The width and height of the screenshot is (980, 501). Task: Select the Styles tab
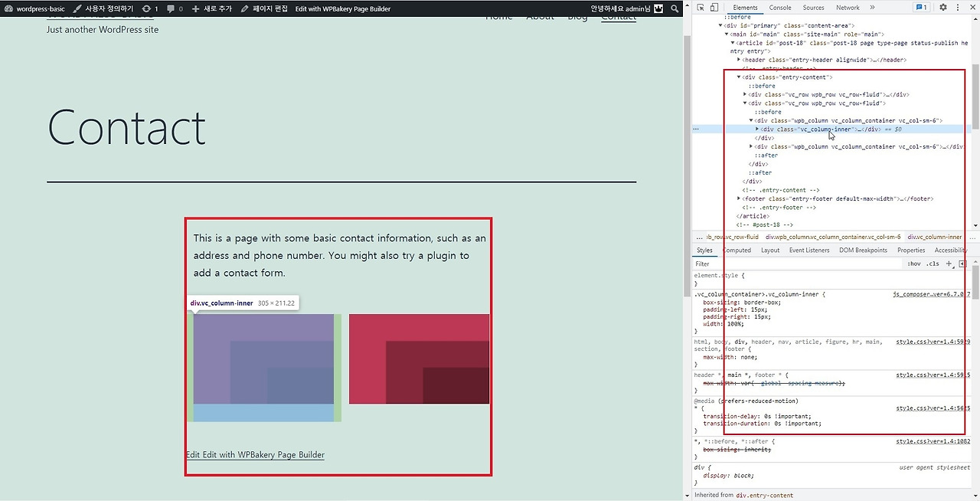704,250
